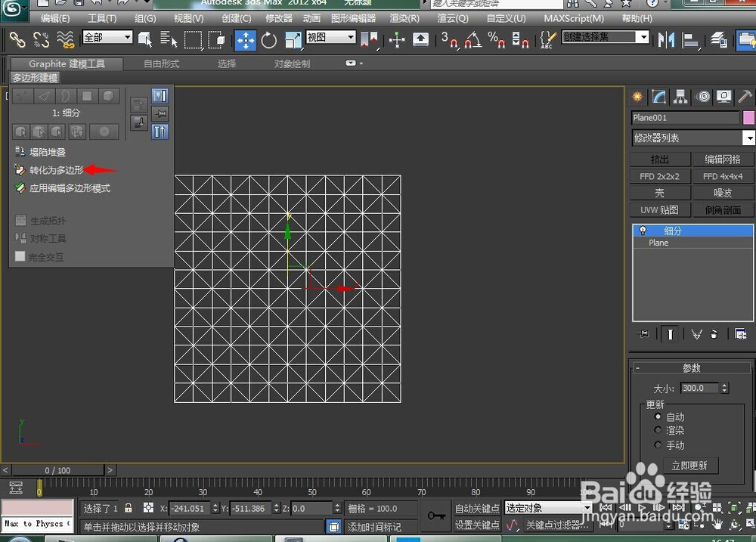Click the pink object color swatch
The image size is (756, 542).
coord(748,118)
